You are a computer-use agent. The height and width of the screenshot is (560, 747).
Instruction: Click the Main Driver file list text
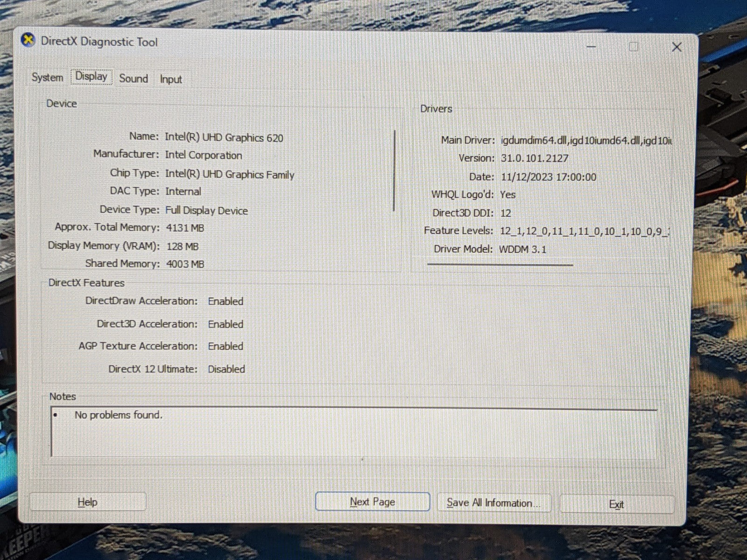(586, 140)
